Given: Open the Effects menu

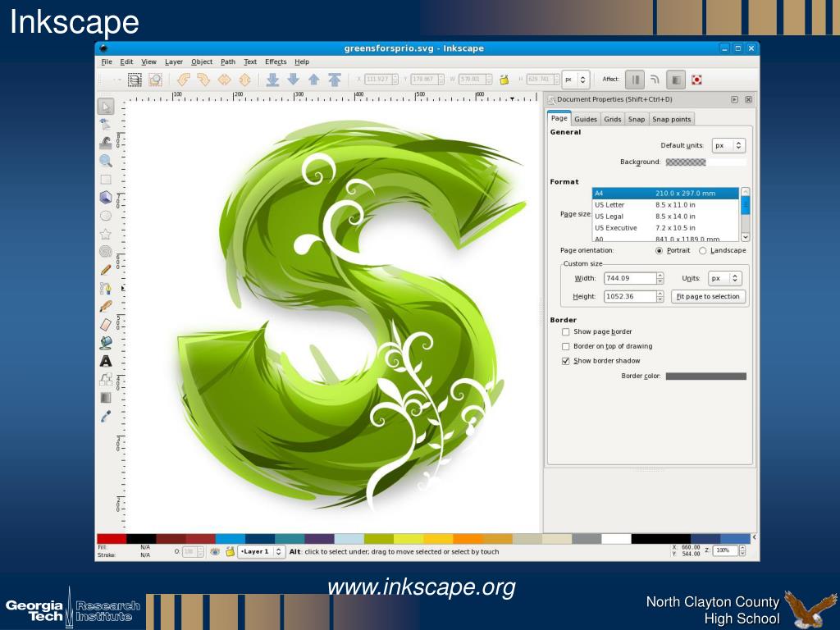Looking at the screenshot, I should pos(276,62).
